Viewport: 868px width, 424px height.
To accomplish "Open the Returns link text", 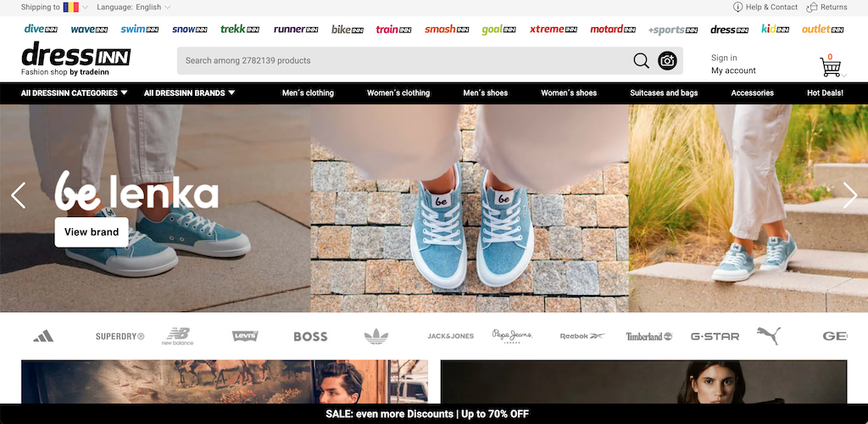I will tap(834, 7).
